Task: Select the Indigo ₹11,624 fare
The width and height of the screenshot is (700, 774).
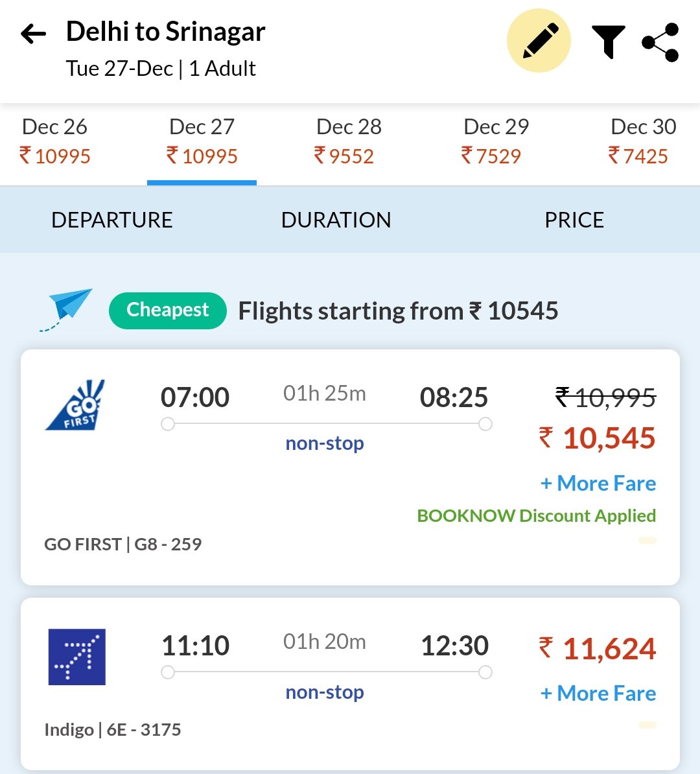Action: (x=598, y=649)
